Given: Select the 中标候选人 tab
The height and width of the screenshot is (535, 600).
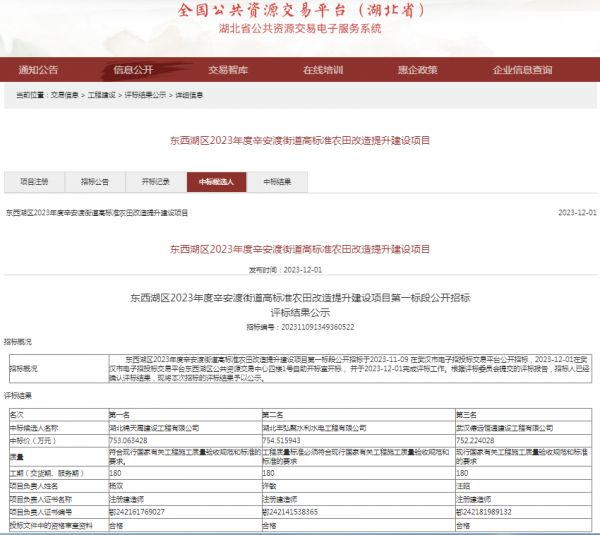Looking at the screenshot, I should tap(215, 182).
